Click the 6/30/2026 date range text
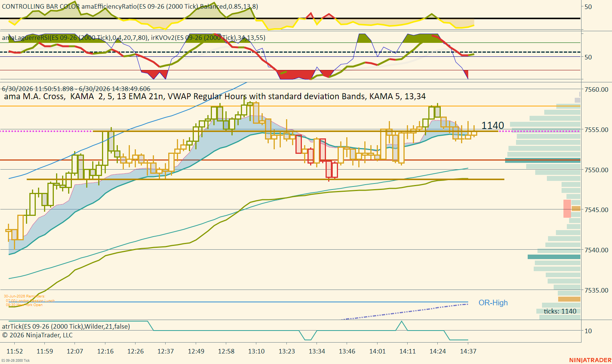 pyautogui.click(x=76, y=89)
